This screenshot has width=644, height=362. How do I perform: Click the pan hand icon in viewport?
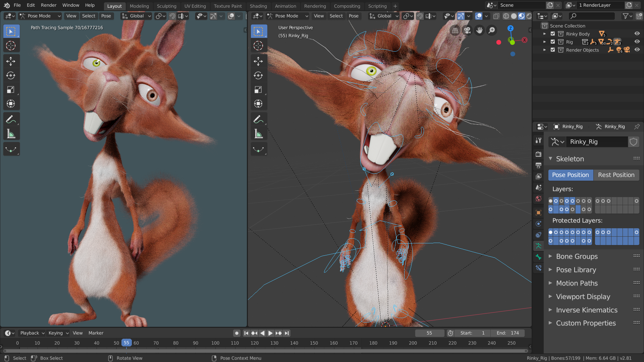click(479, 31)
